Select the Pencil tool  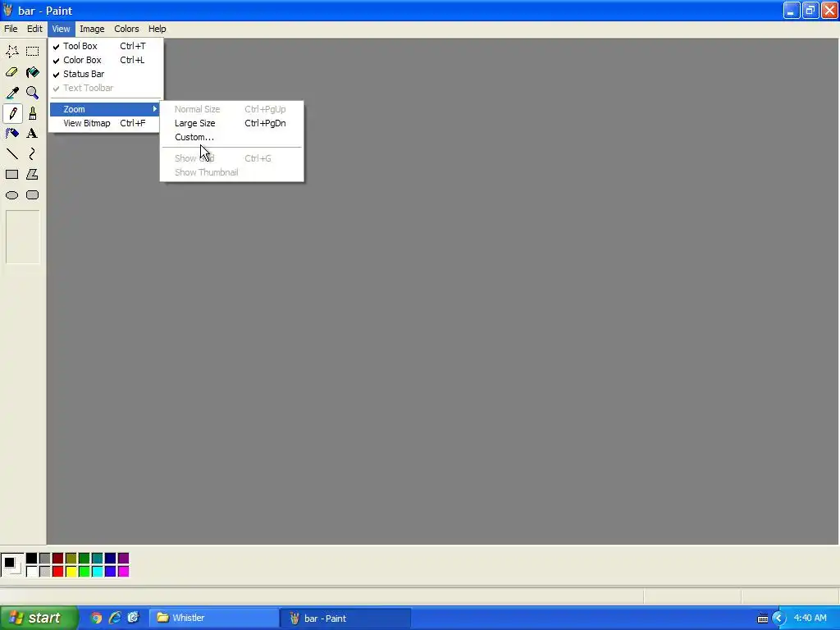pyautogui.click(x=11, y=113)
